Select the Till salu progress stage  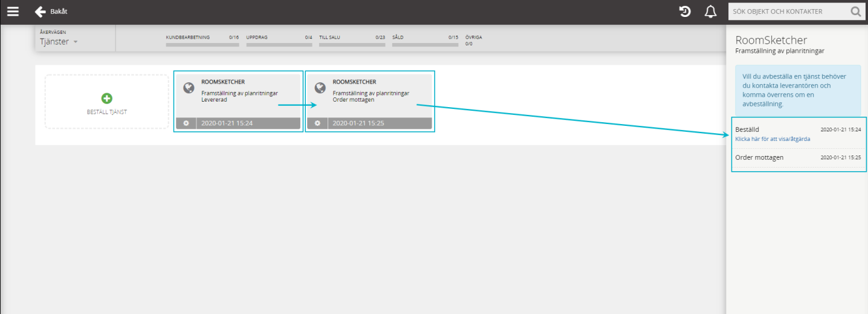click(352, 41)
